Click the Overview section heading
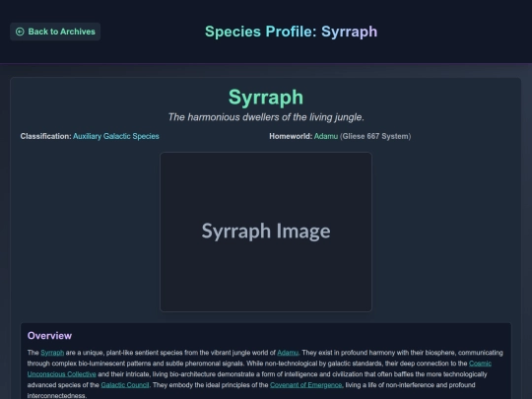The height and width of the screenshot is (399, 532). 49,336
